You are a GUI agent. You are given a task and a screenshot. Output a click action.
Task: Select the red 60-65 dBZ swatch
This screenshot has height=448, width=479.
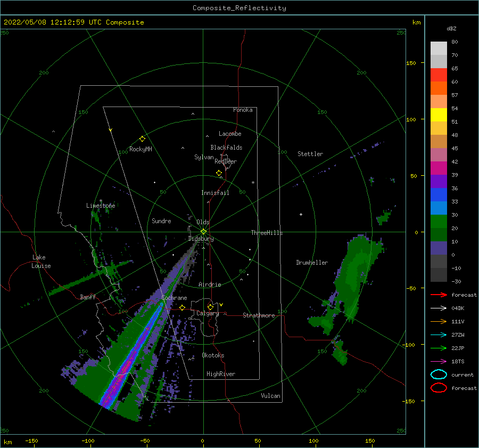pyautogui.click(x=439, y=75)
